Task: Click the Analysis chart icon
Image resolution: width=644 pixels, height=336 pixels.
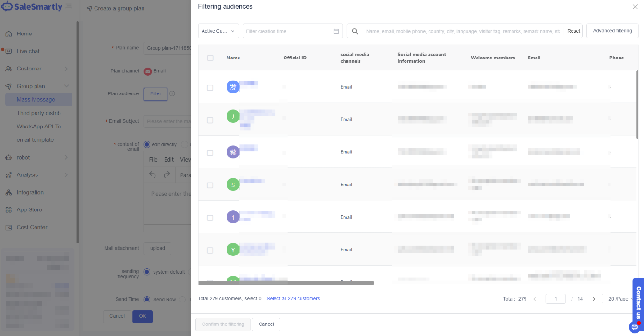Action: tap(9, 175)
